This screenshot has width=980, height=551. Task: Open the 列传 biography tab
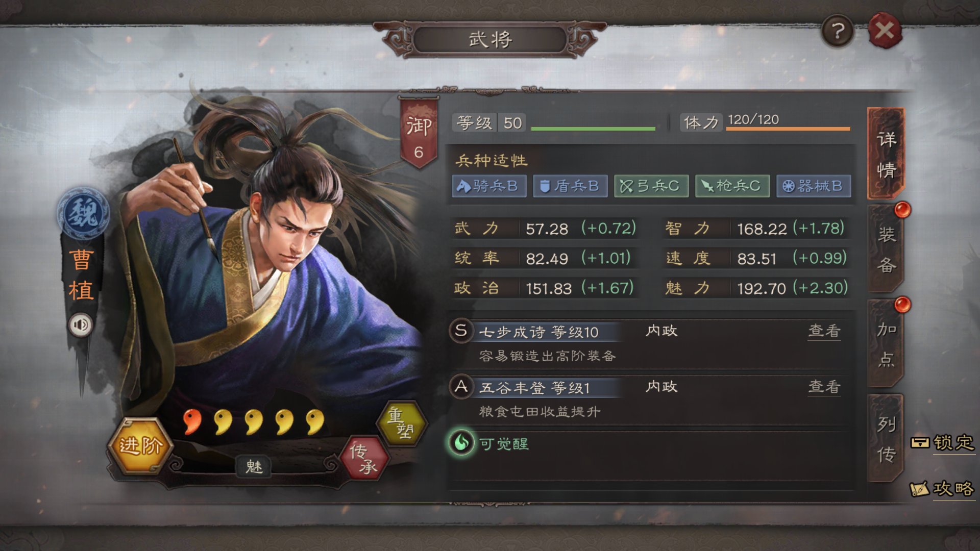[886, 439]
